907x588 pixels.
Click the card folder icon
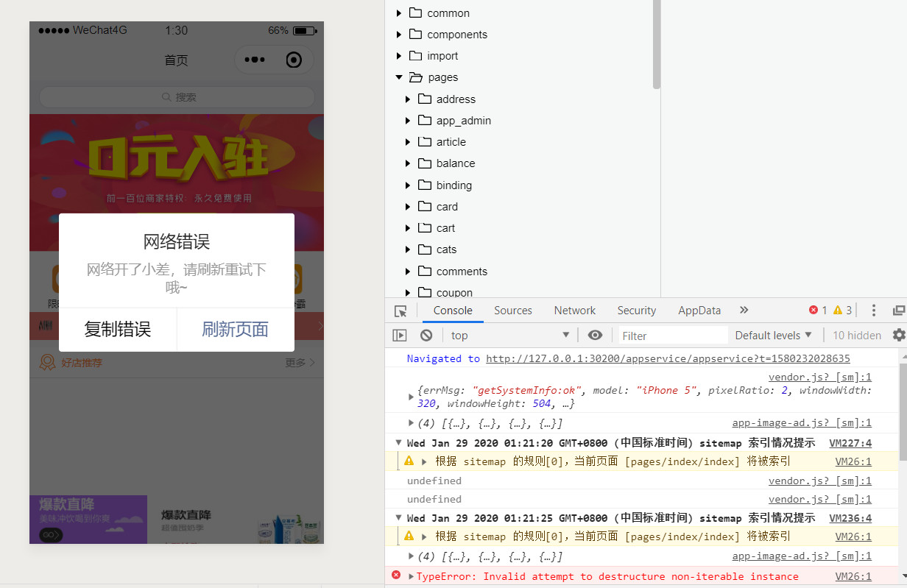pyautogui.click(x=425, y=206)
